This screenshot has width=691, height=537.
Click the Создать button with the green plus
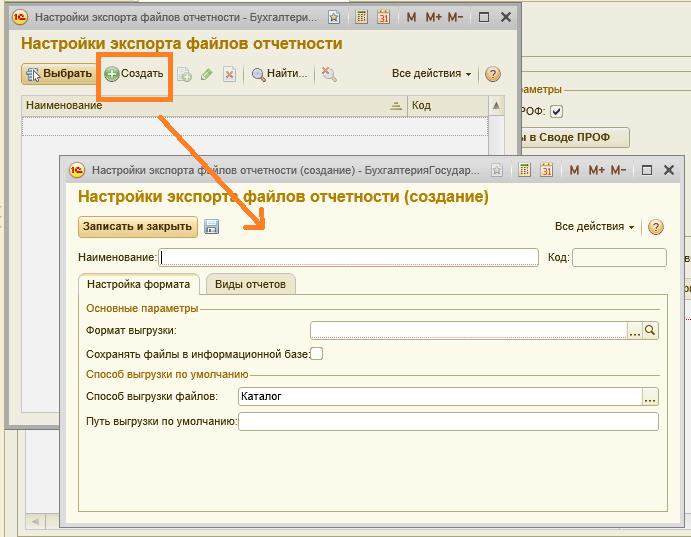[x=134, y=74]
